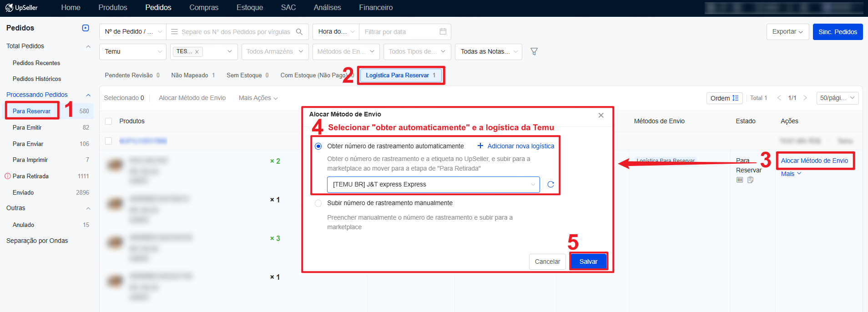868x312 pixels.
Task: Click Alocar Método de Envio in the toolbar
Action: (x=192, y=98)
